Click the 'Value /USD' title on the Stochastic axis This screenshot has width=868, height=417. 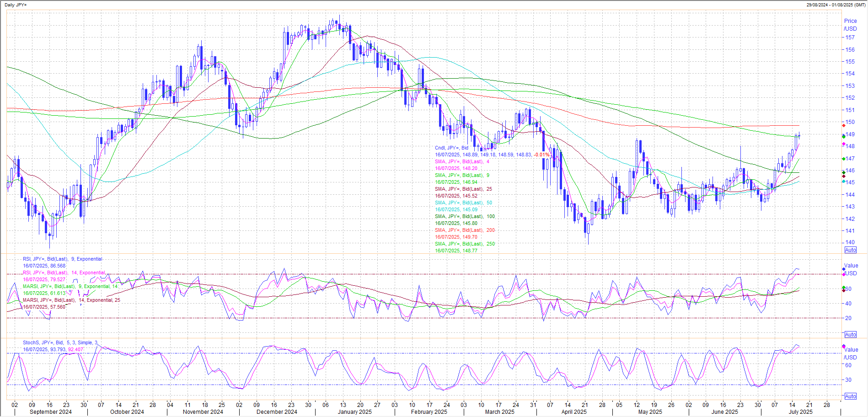(x=851, y=353)
